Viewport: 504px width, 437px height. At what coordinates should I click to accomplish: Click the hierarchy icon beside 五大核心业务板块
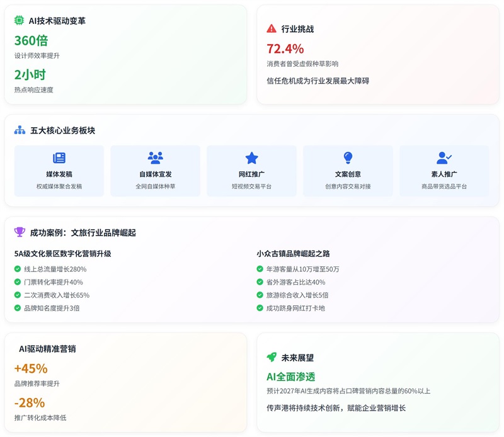coord(20,130)
